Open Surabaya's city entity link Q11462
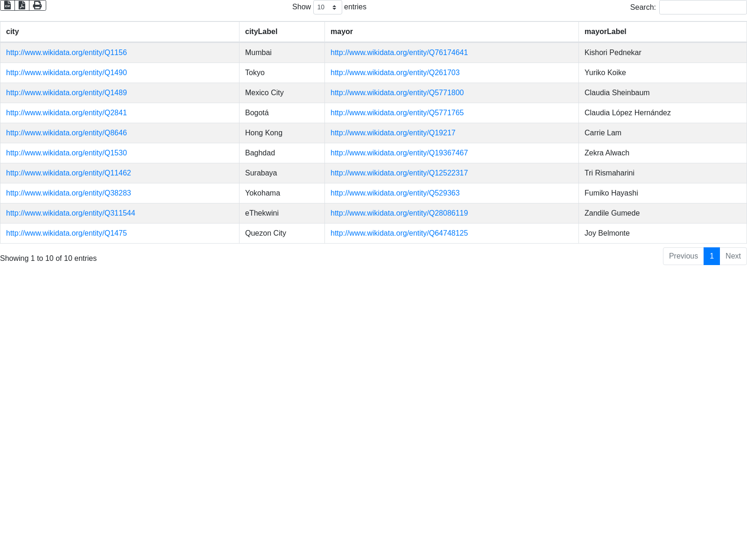The height and width of the screenshot is (560, 747). [x=68, y=173]
